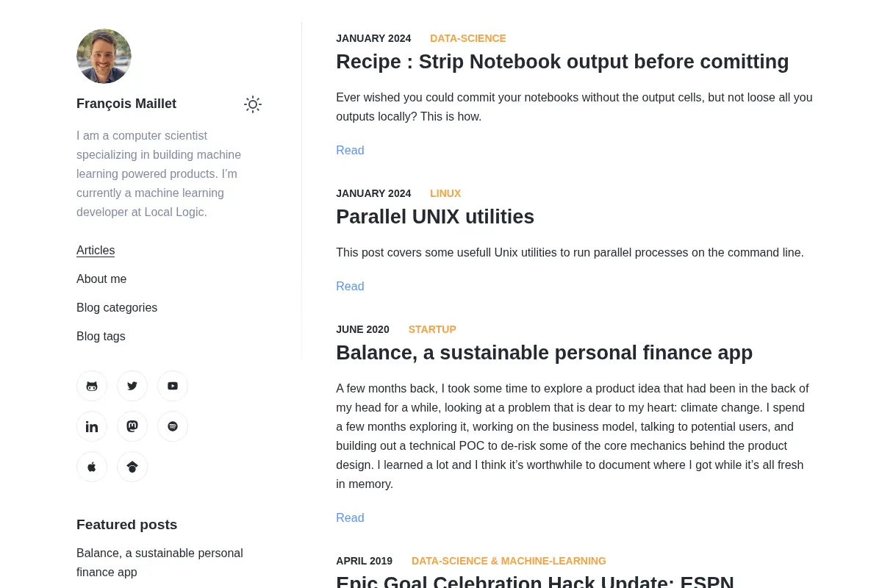Select the LINUX category label
Viewport: 882px width, 588px height.
pos(445,193)
